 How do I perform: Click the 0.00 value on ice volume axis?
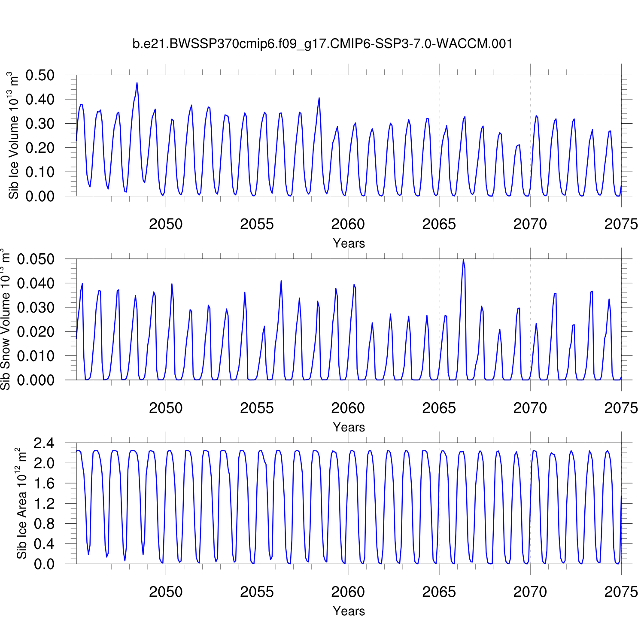(40, 196)
